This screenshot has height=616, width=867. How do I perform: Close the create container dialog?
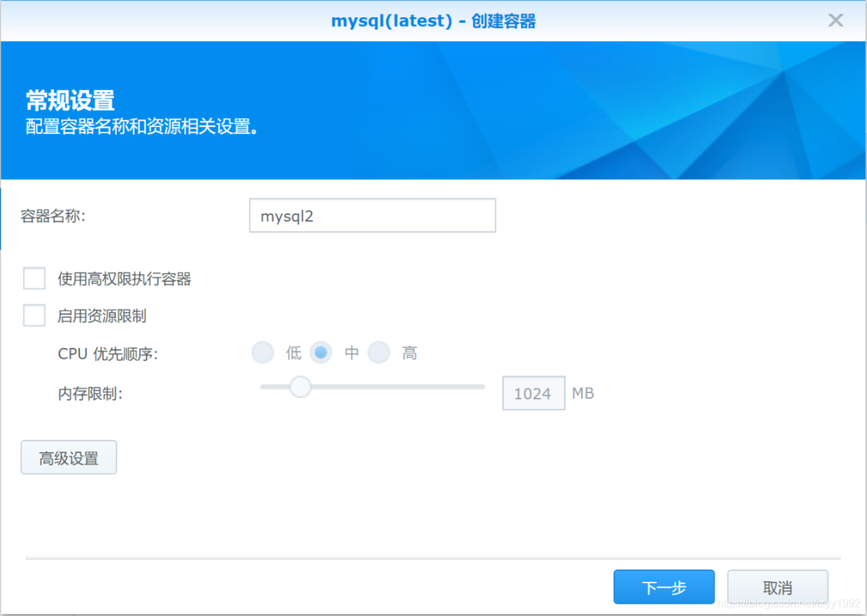click(x=835, y=20)
